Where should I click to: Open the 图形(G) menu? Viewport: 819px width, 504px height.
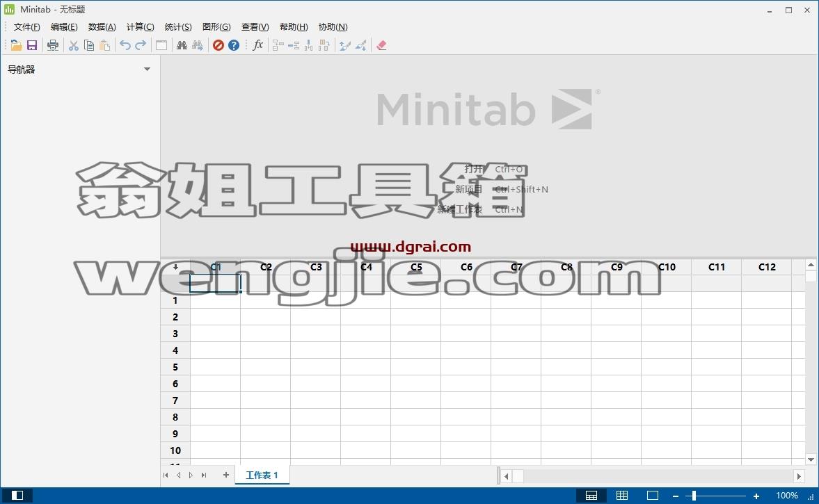(x=216, y=26)
